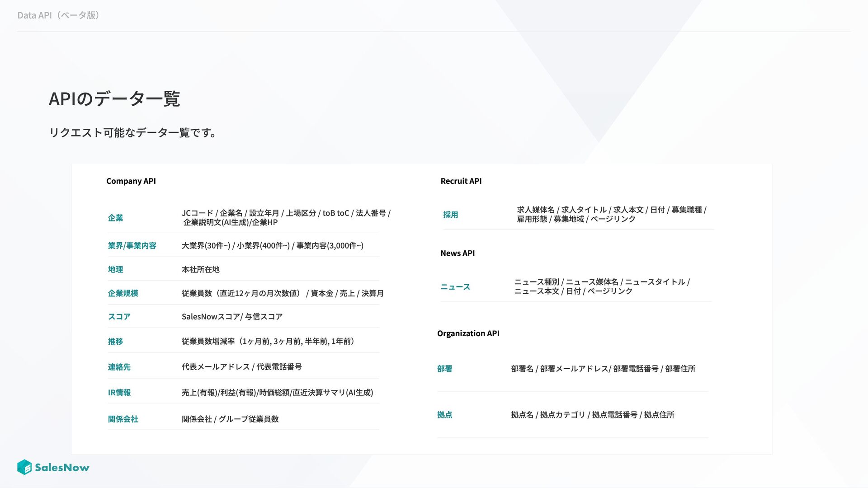Image resolution: width=868 pixels, height=488 pixels.
Task: Click the IR情報 category label
Action: (x=119, y=393)
